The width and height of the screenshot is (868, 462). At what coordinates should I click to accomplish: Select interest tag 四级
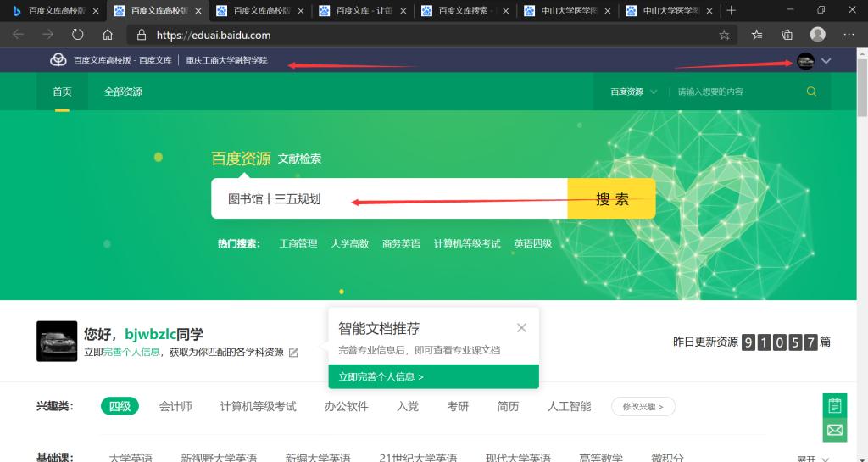coord(120,407)
